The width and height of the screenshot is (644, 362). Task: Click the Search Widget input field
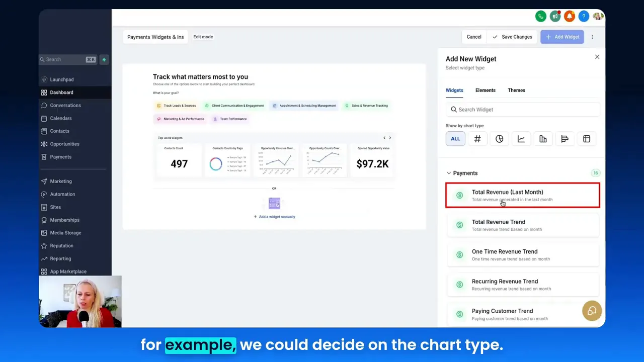point(523,110)
